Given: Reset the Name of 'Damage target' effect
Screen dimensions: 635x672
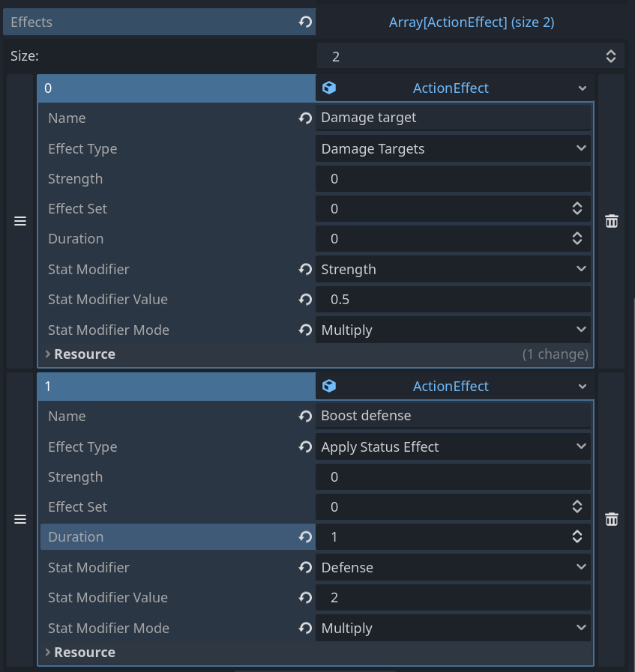Looking at the screenshot, I should 305,118.
